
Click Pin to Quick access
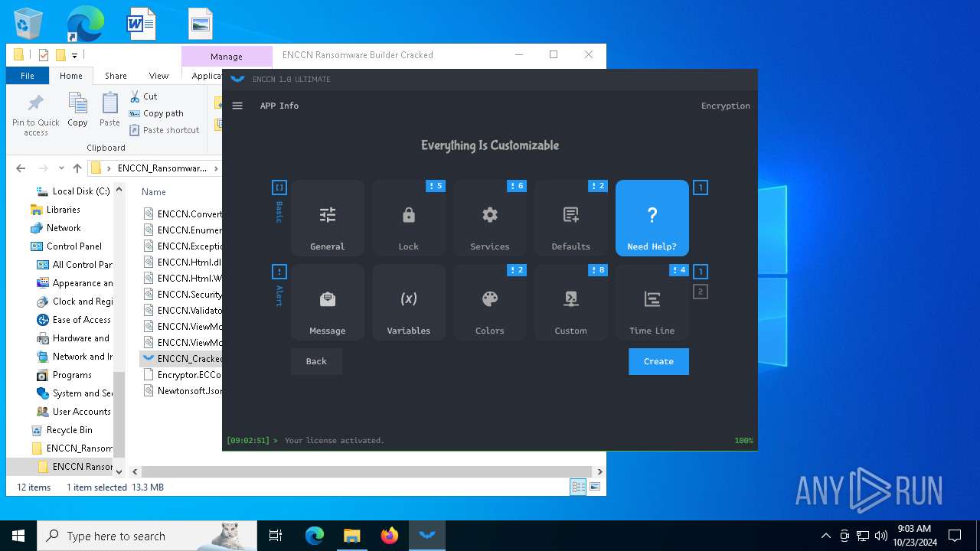coord(36,115)
